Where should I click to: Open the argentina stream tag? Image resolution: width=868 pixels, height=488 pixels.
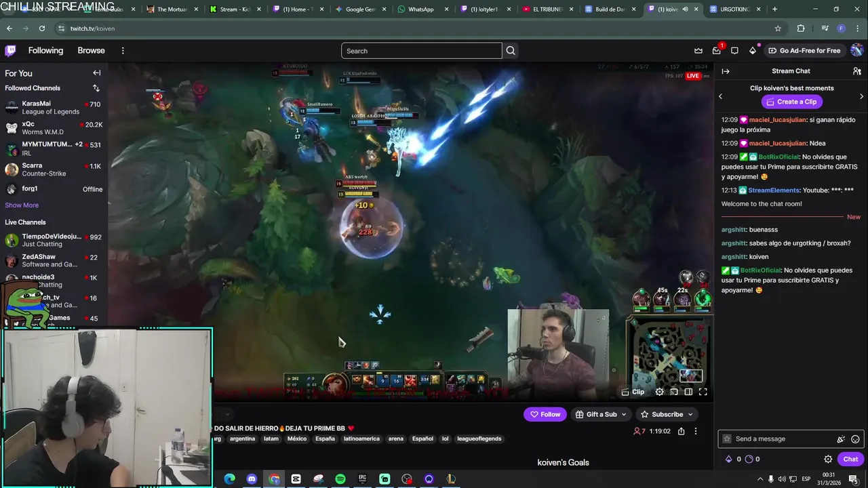pos(242,439)
